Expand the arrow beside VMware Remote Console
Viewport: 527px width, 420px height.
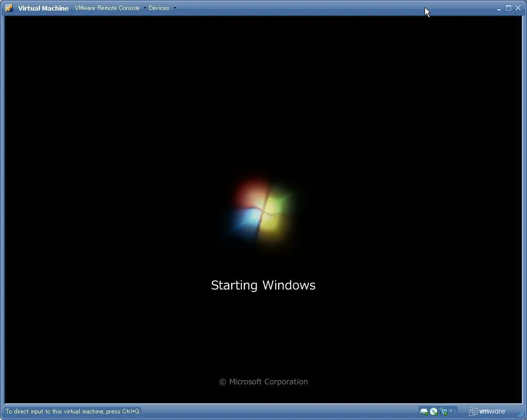pos(145,8)
